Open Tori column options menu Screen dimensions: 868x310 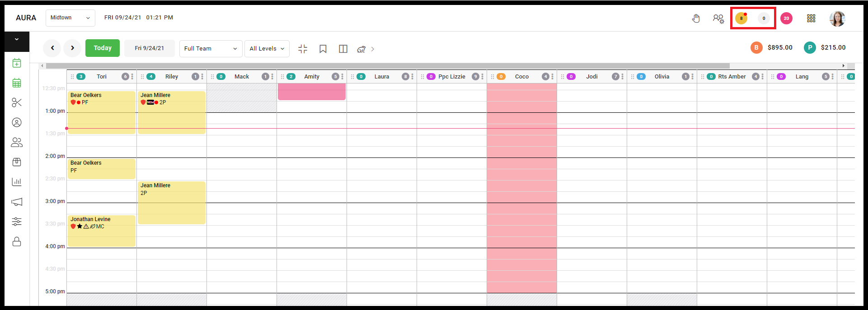[x=132, y=77]
